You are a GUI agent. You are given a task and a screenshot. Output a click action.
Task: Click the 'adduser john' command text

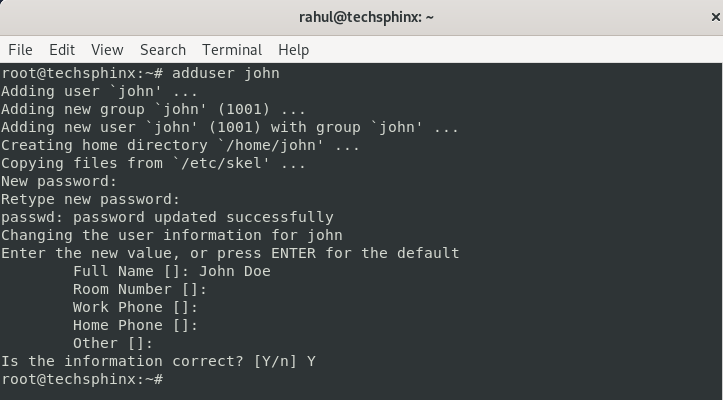coord(225,73)
